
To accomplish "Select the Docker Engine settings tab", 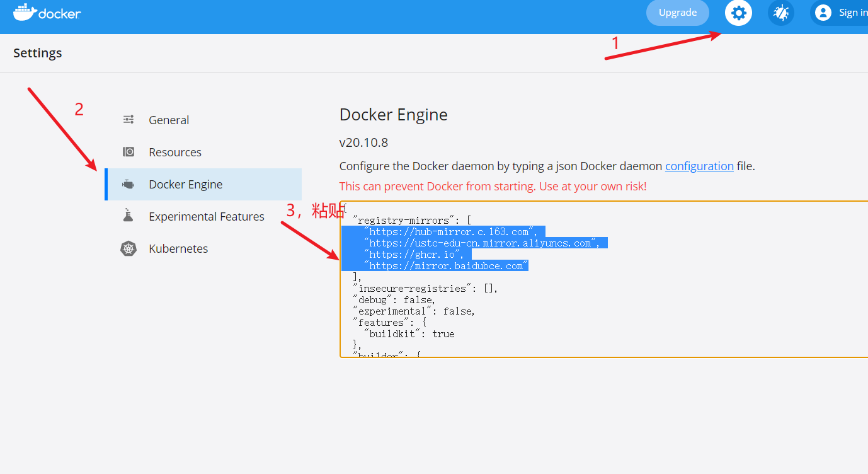I will (x=203, y=184).
